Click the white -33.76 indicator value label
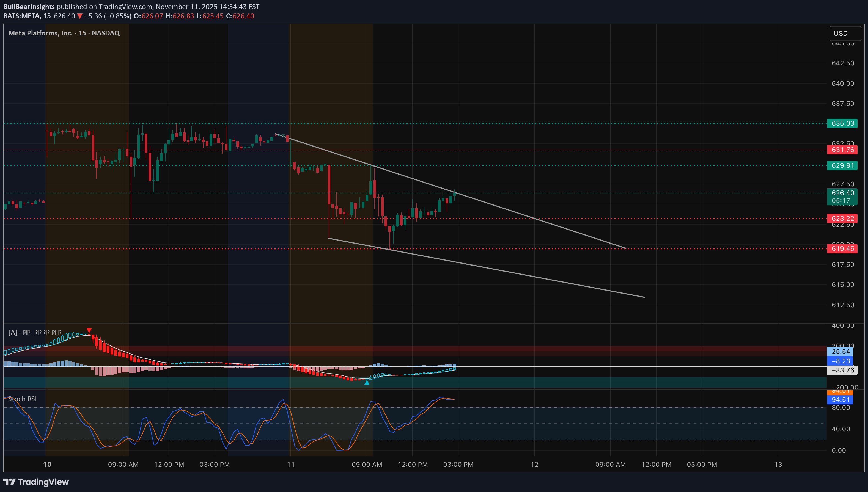 [x=842, y=370]
